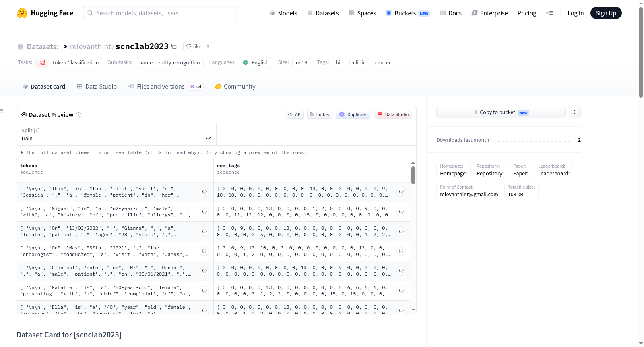Open Buckets in the top navigation

(408, 13)
